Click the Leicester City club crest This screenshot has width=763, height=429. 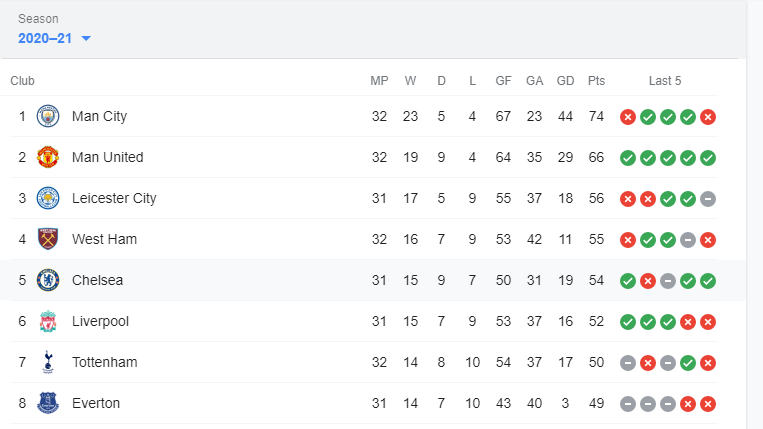click(48, 198)
